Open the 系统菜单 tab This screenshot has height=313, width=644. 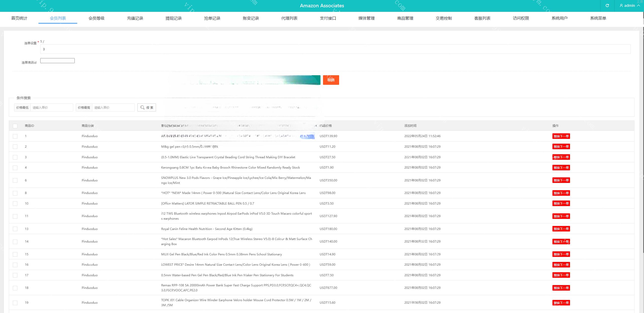click(598, 18)
